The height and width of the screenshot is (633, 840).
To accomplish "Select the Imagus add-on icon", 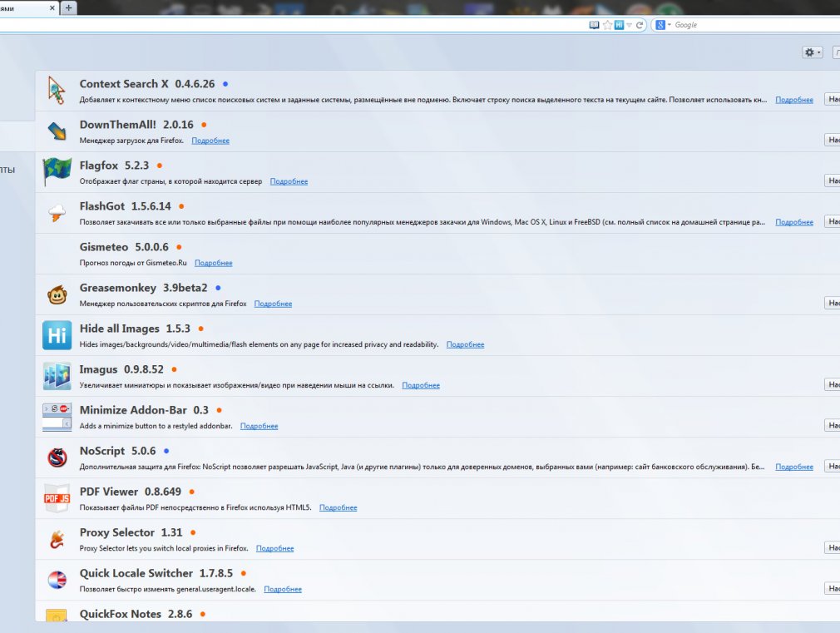I will (57, 376).
